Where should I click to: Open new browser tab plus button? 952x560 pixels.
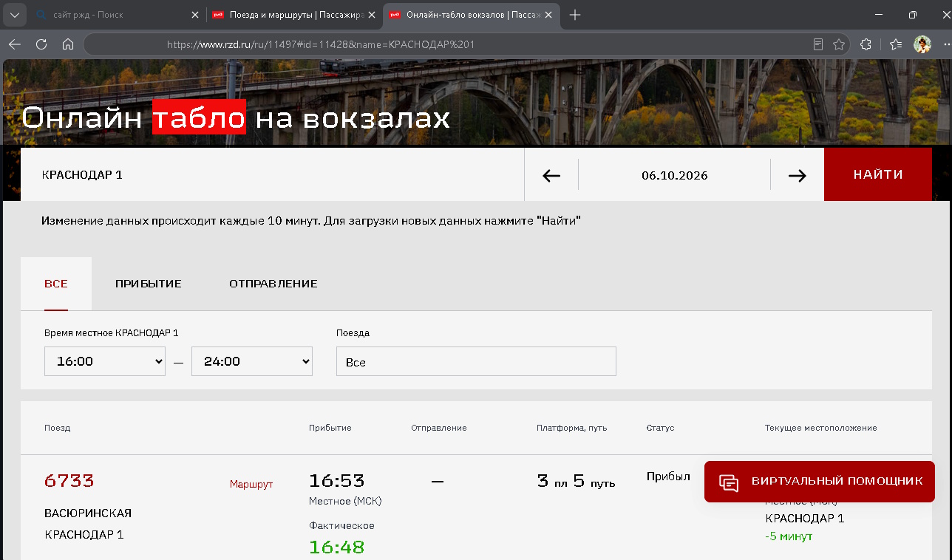click(x=575, y=15)
